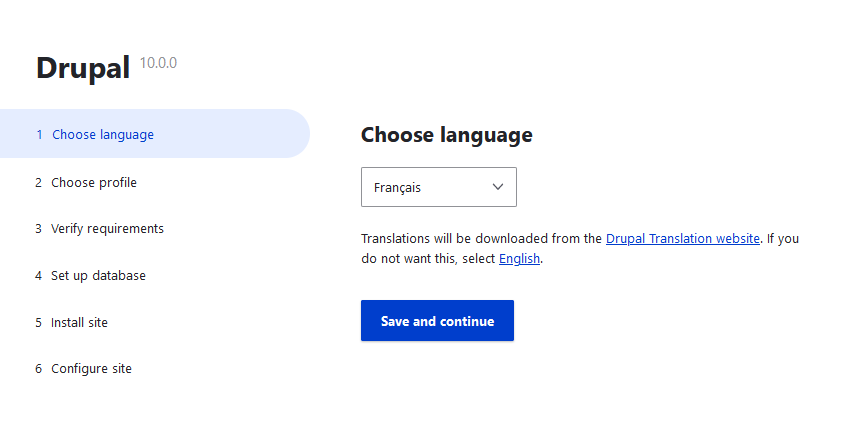Select the Install site step
Viewport: 852px width, 428px height.
pyautogui.click(x=71, y=323)
